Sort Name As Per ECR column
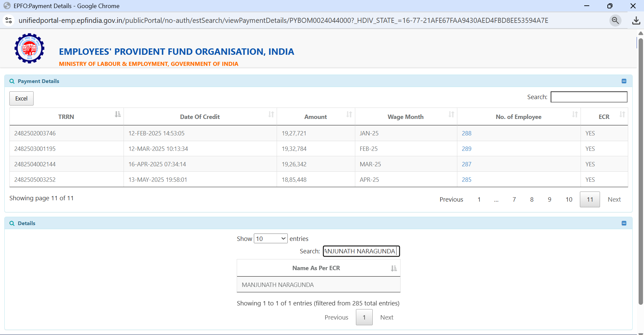This screenshot has width=644, height=335. pyautogui.click(x=394, y=268)
